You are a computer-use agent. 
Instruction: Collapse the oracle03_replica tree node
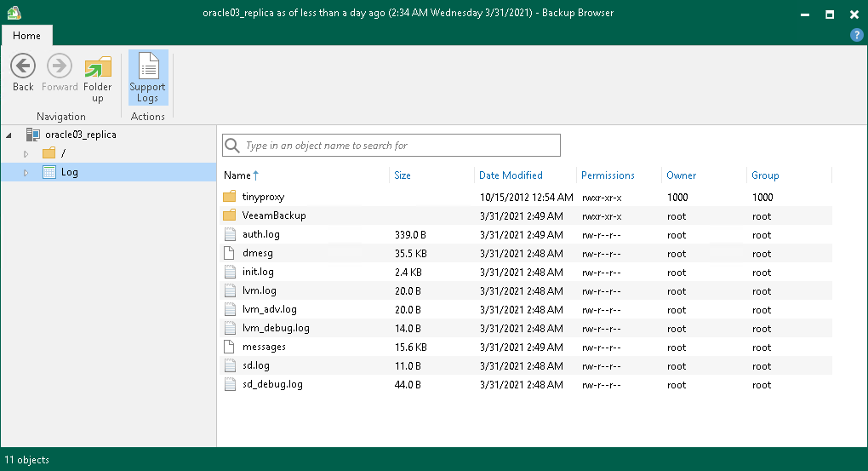(9, 135)
